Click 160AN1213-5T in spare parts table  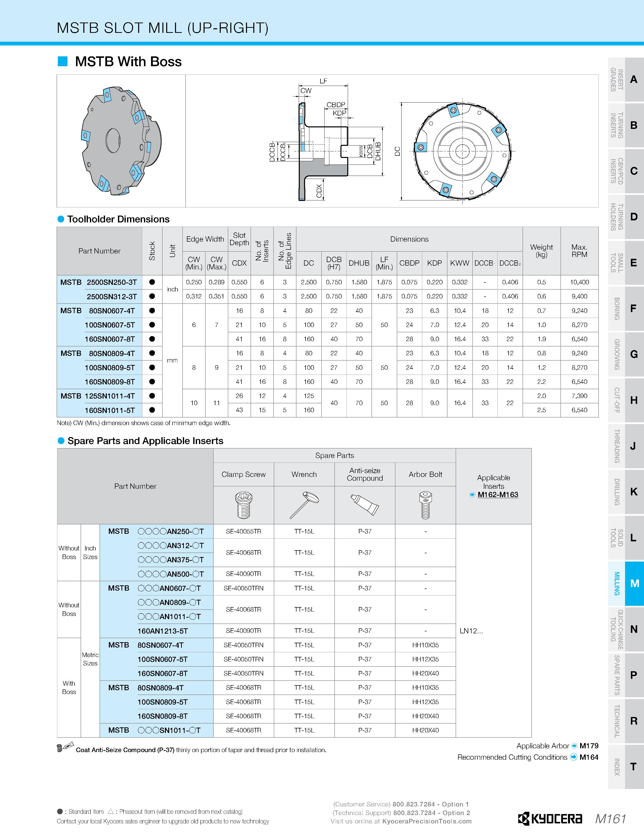163,631
